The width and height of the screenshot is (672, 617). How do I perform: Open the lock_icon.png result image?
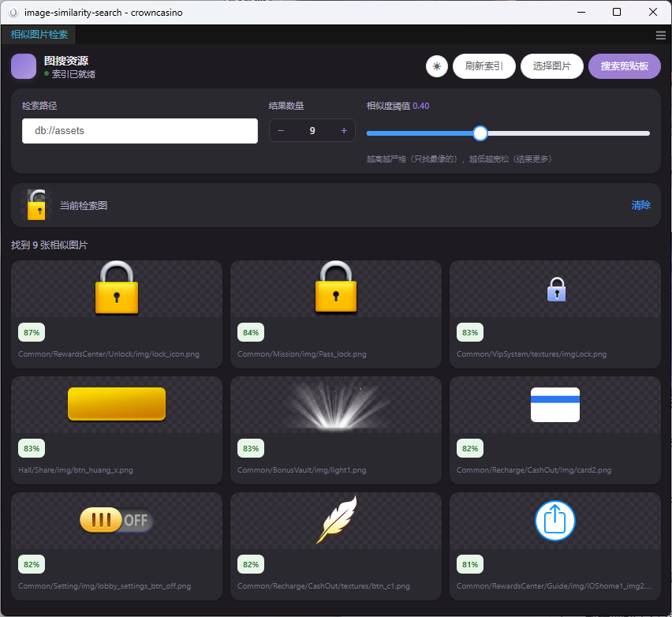point(117,288)
